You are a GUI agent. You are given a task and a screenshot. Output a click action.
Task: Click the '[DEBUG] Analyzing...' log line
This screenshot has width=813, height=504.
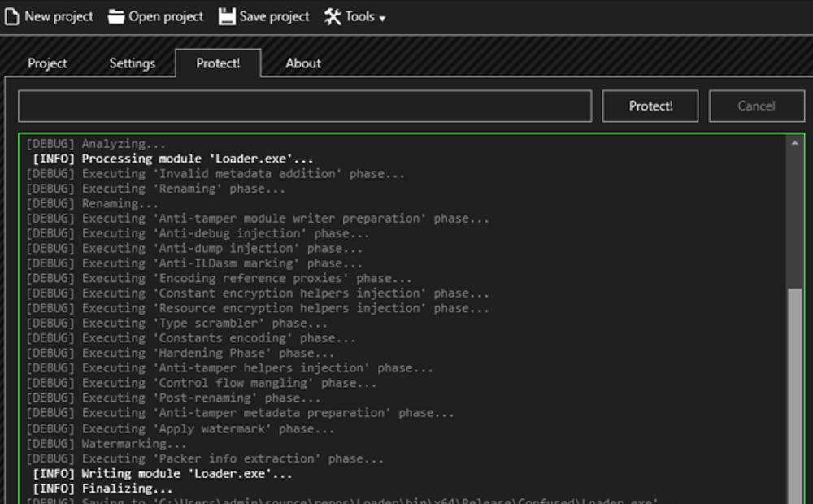[96, 144]
